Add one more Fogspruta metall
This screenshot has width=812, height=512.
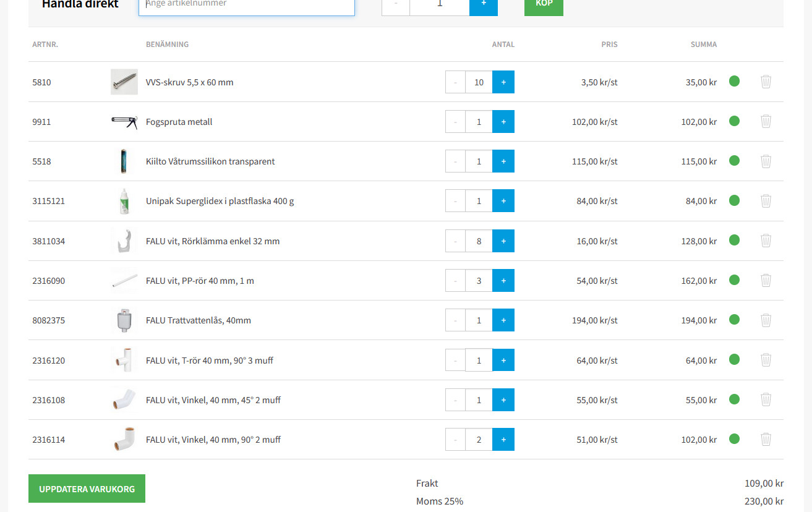(503, 122)
